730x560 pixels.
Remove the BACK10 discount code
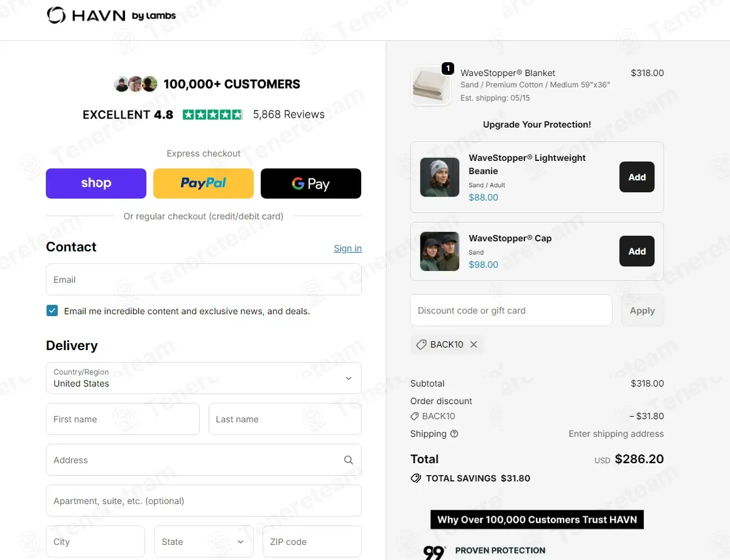pyautogui.click(x=474, y=344)
